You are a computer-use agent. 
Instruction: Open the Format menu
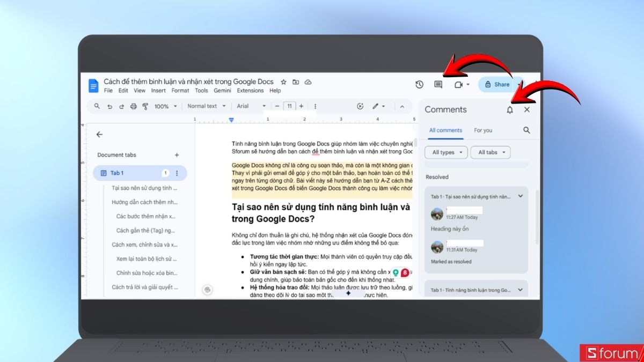click(x=180, y=91)
